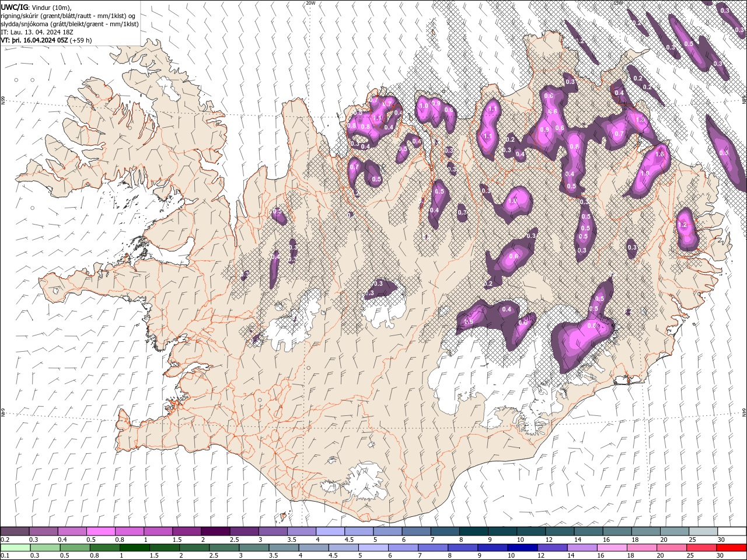This screenshot has height=560, width=747.
Task: Pick the darkest purple swatch in snow scale
Action: (x=216, y=531)
